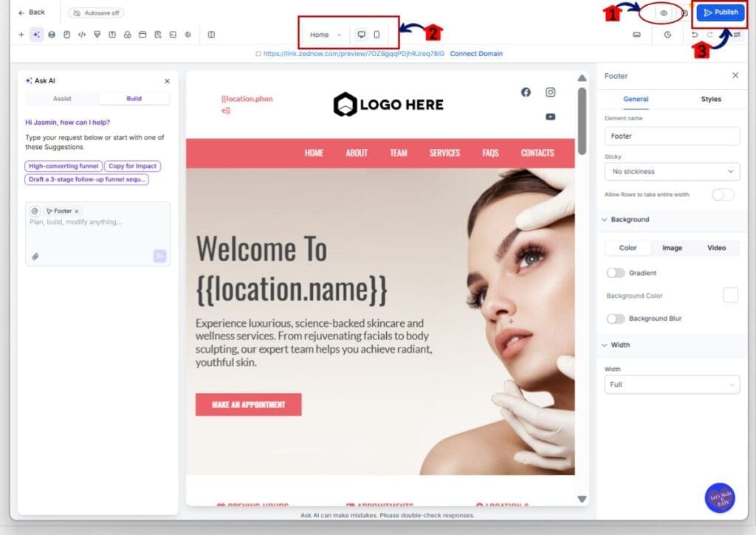Viewport: 756px width, 535px height.
Task: Click the page document icon in toolbar
Action: tap(67, 35)
